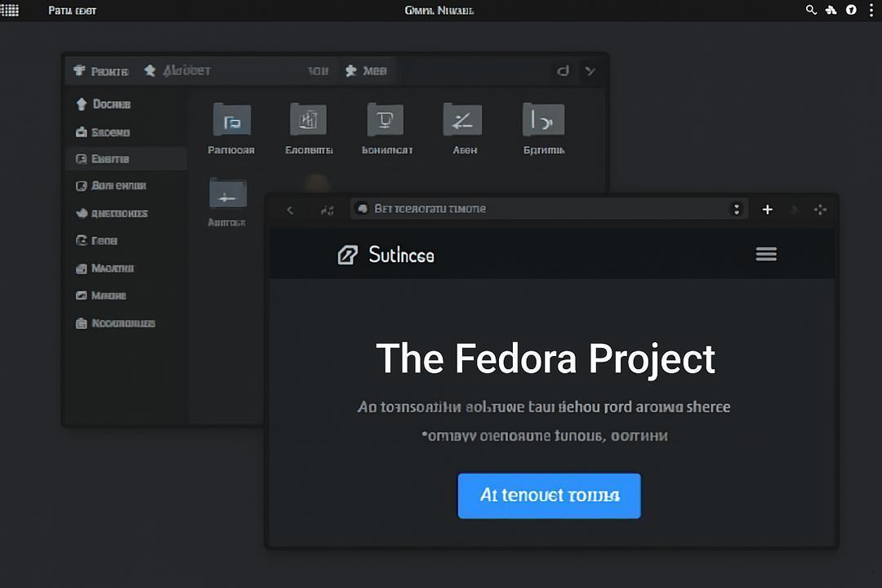Viewport: 882px width, 588px height.
Task: Open the address bar three-dot options
Action: (737, 209)
